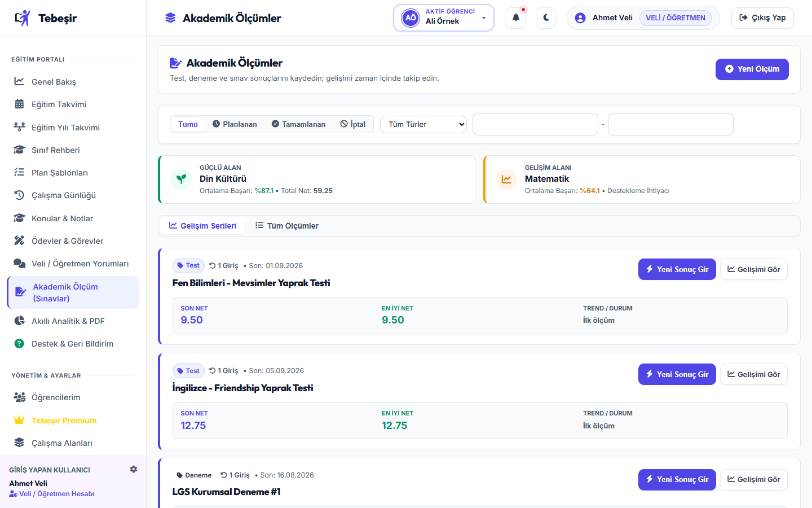Click Tebeşir Premium crown icon

[19, 420]
